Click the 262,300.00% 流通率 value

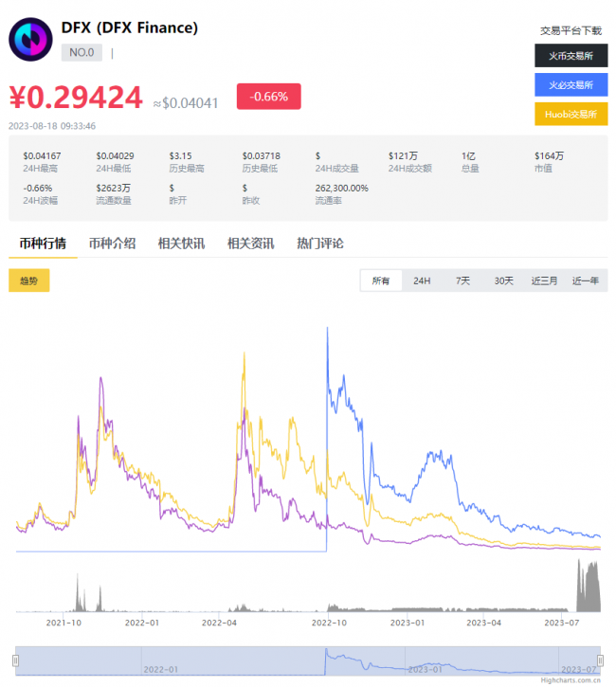click(x=342, y=189)
